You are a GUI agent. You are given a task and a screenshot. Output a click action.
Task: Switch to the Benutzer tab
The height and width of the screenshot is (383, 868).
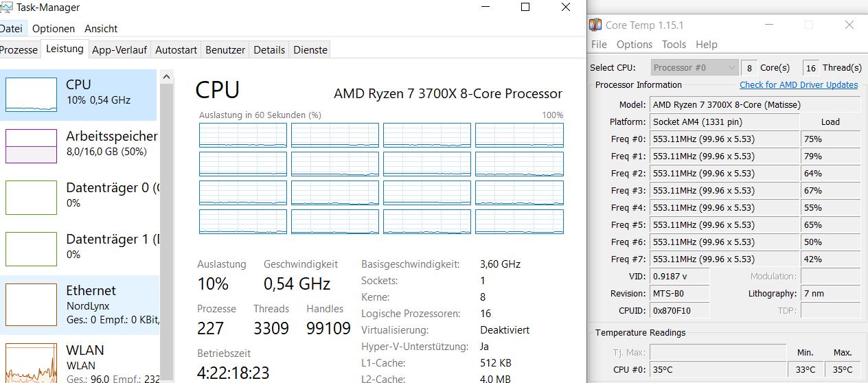(x=225, y=50)
